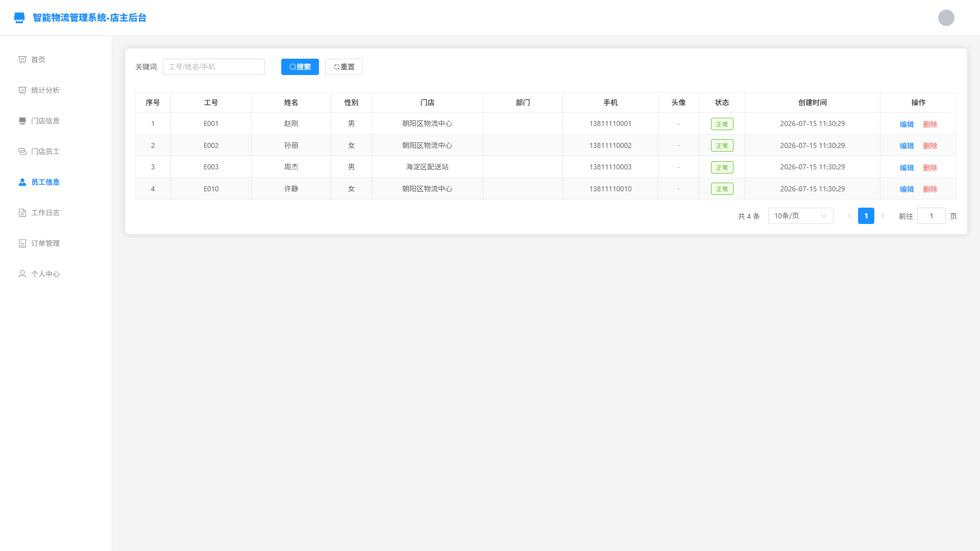The height and width of the screenshot is (551, 980).
Task: Focus the 关键词 keyword search field
Action: pyautogui.click(x=214, y=67)
